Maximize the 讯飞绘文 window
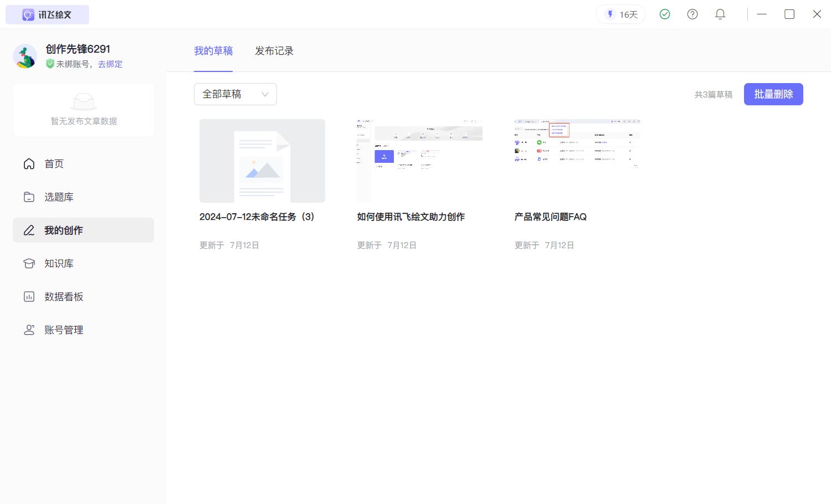The height and width of the screenshot is (504, 831). coord(789,14)
